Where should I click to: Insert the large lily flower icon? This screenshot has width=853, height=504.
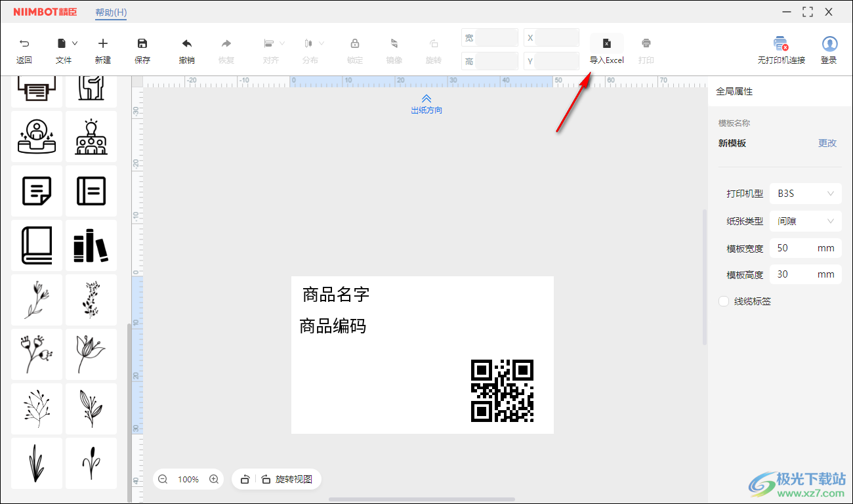(91, 354)
